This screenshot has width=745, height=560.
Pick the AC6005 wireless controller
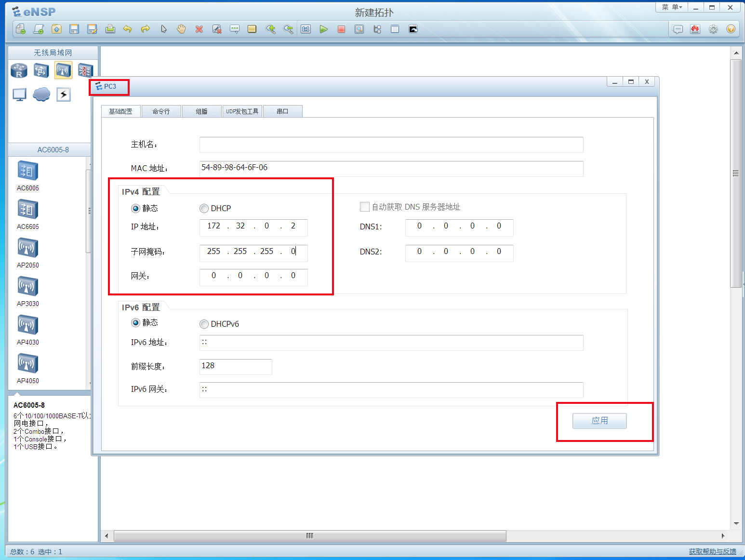coord(27,170)
